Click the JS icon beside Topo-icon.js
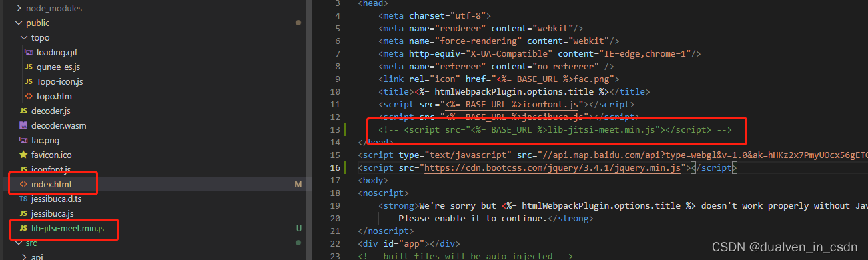The image size is (868, 260). [29, 82]
